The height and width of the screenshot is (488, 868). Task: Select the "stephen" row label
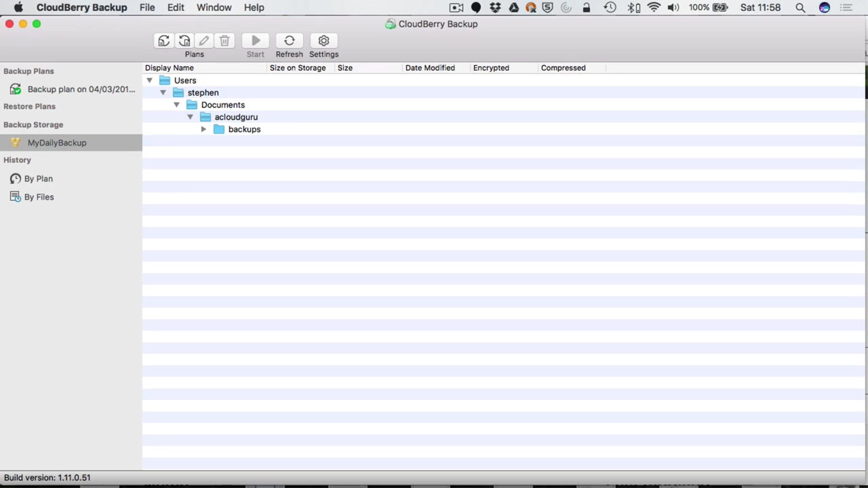(203, 93)
